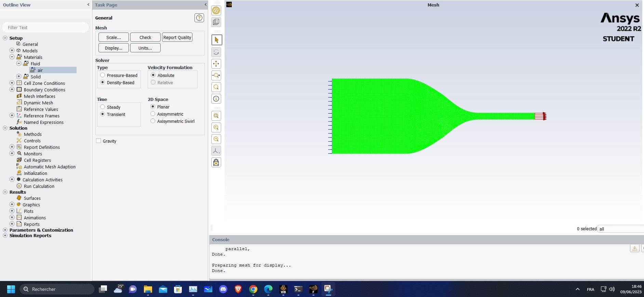
Task: Enable the Gravity checkbox
Action: pyautogui.click(x=98, y=141)
